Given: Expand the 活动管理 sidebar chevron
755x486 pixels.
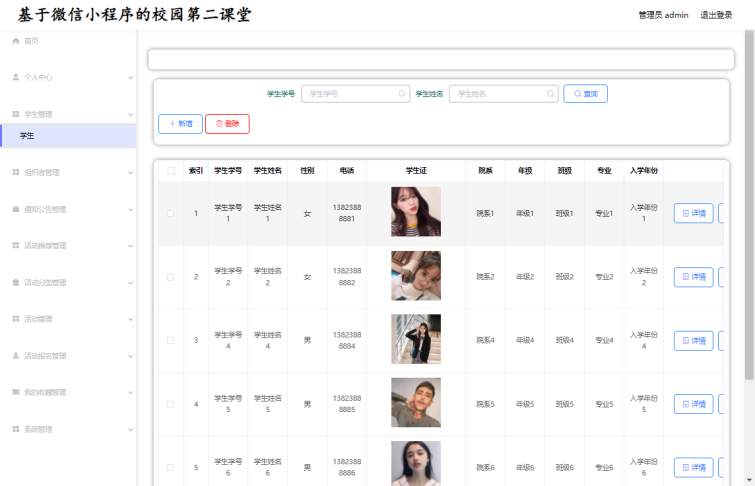Looking at the screenshot, I should click(x=130, y=319).
